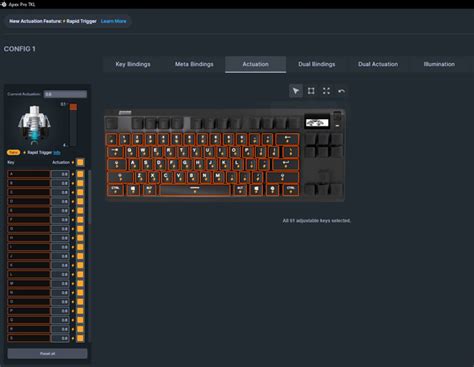The width and height of the screenshot is (474, 367).
Task: Click the CONFIG 1 title
Action: click(x=20, y=49)
